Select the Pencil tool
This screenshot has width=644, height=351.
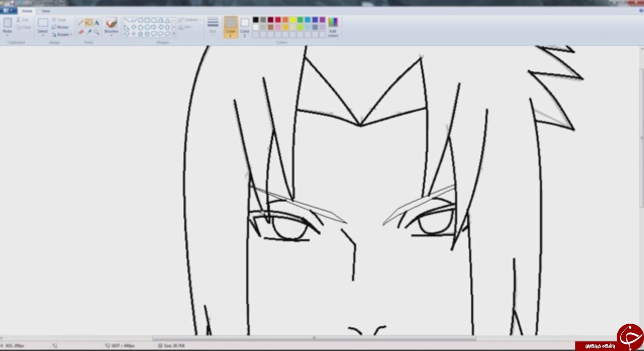tap(80, 23)
